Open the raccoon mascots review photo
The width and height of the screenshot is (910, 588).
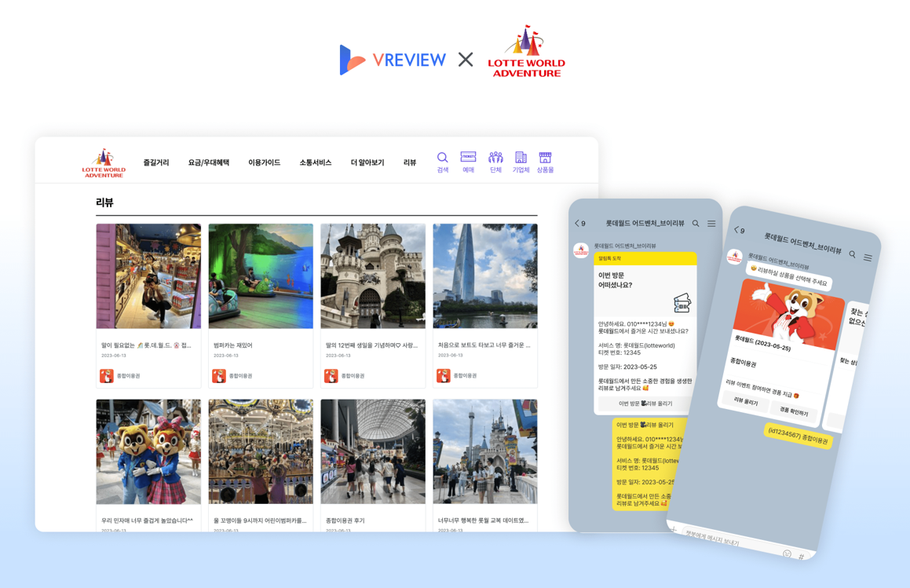pos(148,451)
